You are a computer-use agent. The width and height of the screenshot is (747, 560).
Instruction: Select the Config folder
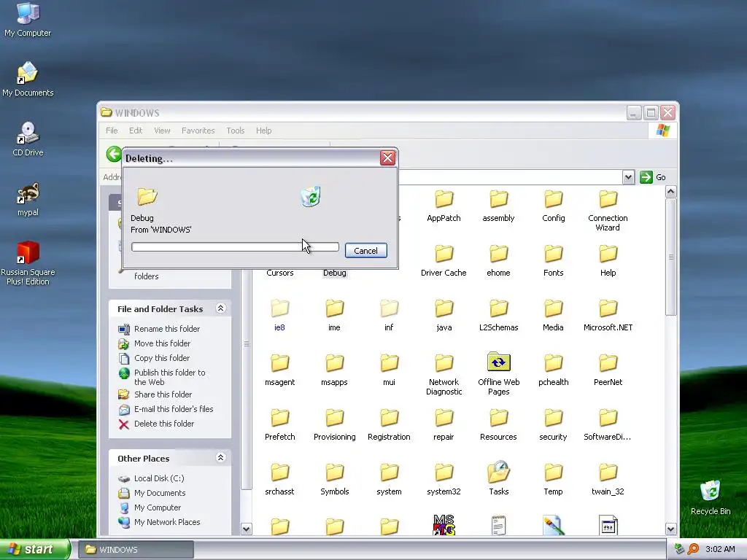coord(553,206)
